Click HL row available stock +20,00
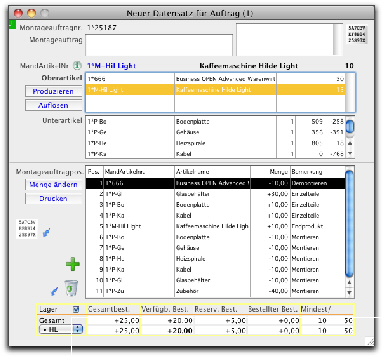Viewport: 388px width, 361px height. pyautogui.click(x=180, y=330)
